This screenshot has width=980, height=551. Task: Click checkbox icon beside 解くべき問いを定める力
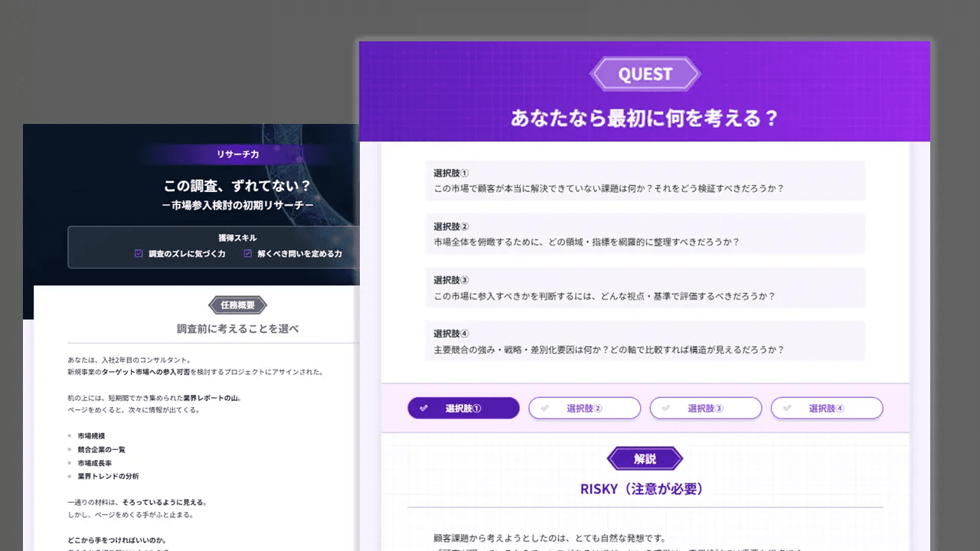tap(247, 253)
